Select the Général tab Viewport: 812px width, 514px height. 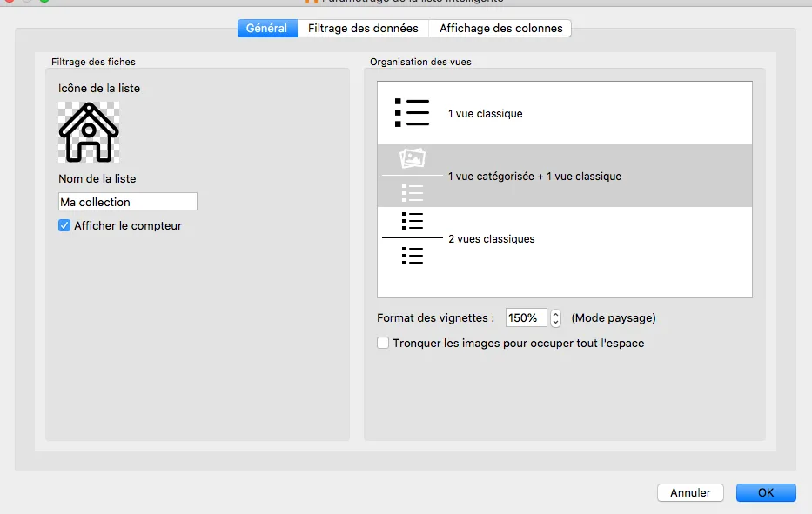pos(266,28)
